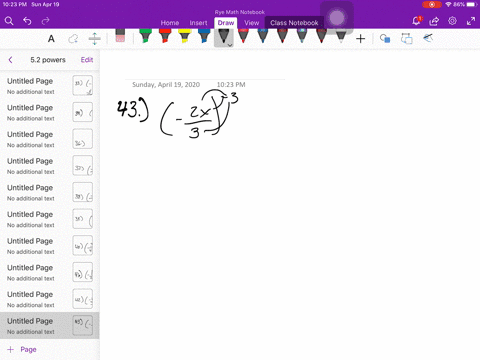Open the third Untitled Page in list
Viewport: 480px width, 360px height.
tap(50, 139)
